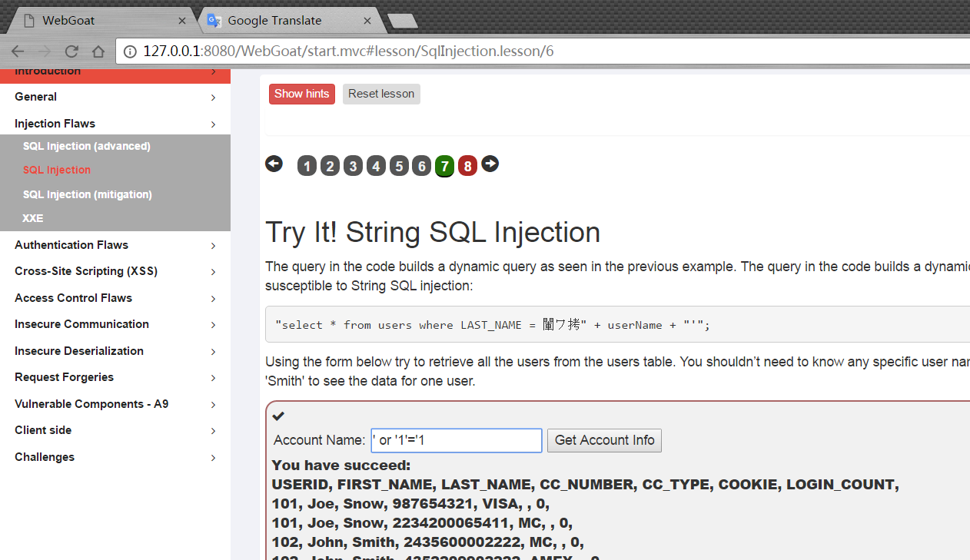The height and width of the screenshot is (560, 970).
Task: Open a new browser tab
Action: (x=403, y=21)
